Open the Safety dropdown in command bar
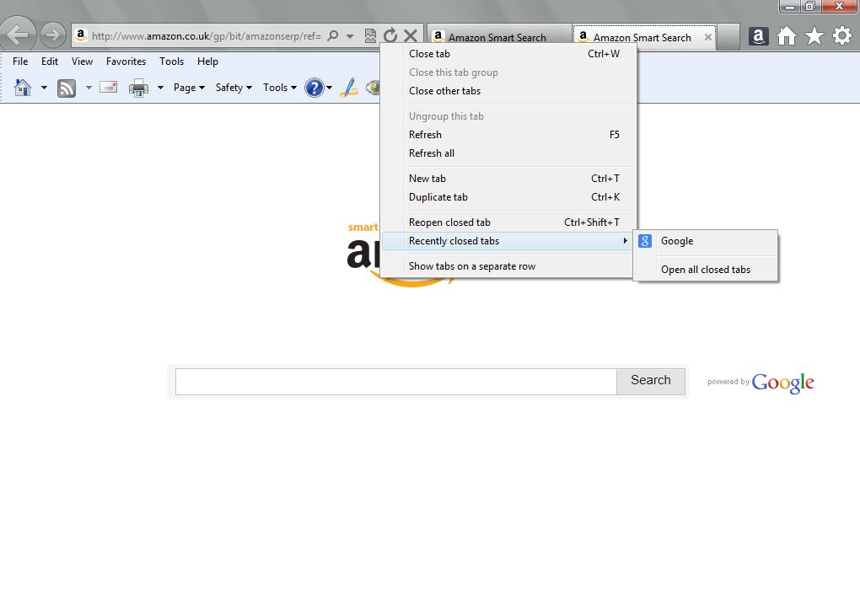This screenshot has height=616, width=860. (x=234, y=88)
